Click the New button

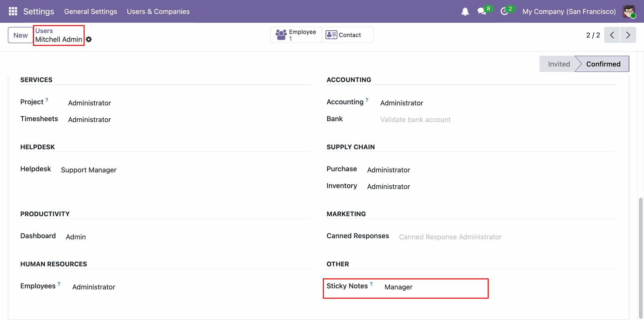(x=20, y=35)
